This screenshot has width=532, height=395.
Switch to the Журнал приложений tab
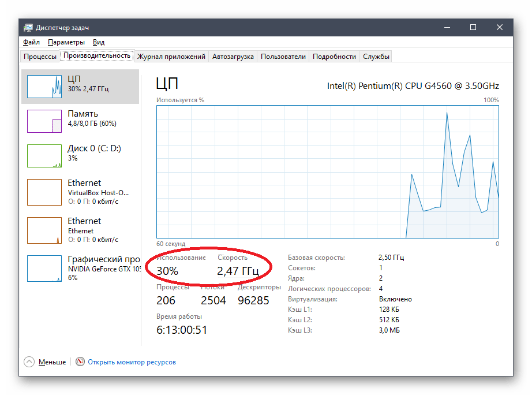pyautogui.click(x=171, y=56)
